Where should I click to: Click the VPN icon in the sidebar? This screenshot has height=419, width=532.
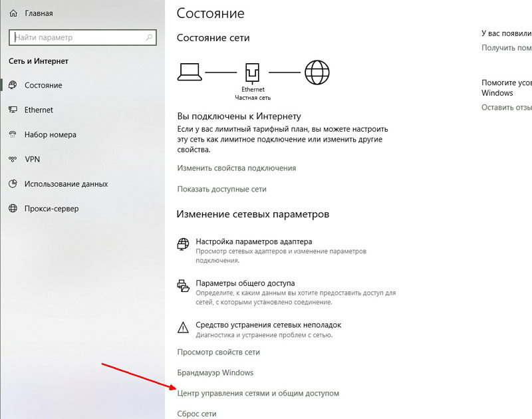[x=13, y=159]
